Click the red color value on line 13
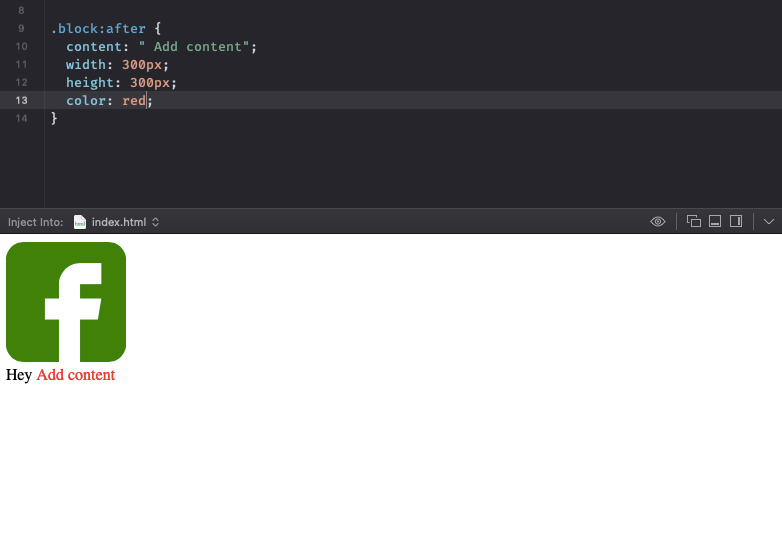This screenshot has height=538, width=782. pyautogui.click(x=134, y=100)
